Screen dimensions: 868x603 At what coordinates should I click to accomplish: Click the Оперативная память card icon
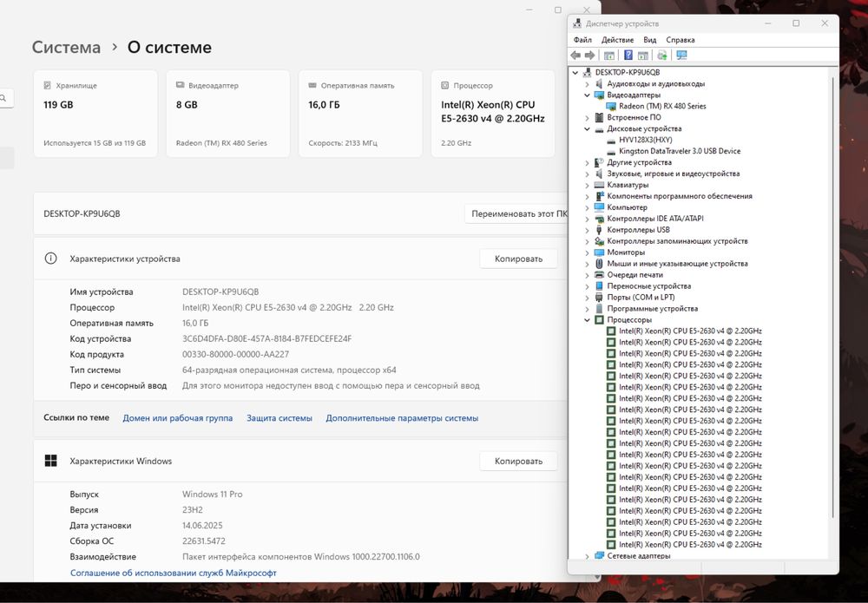click(312, 85)
